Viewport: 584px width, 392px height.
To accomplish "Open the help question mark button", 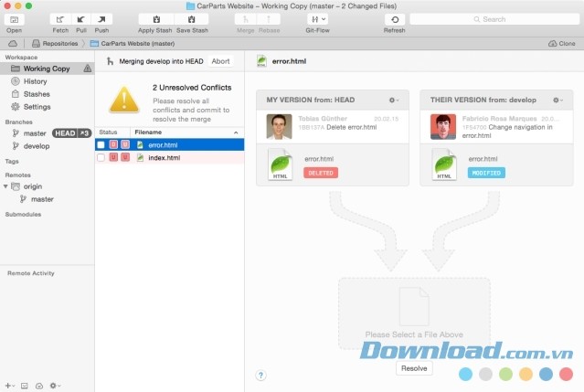I will click(260, 375).
